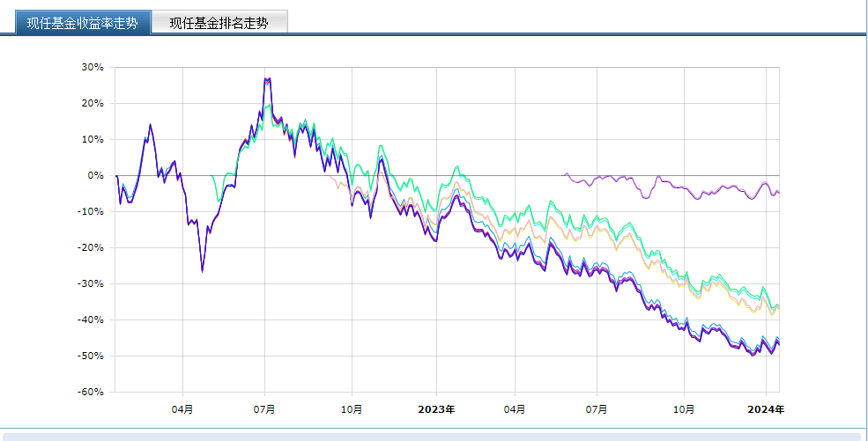Click the 0% y-axis label

pyautogui.click(x=95, y=175)
